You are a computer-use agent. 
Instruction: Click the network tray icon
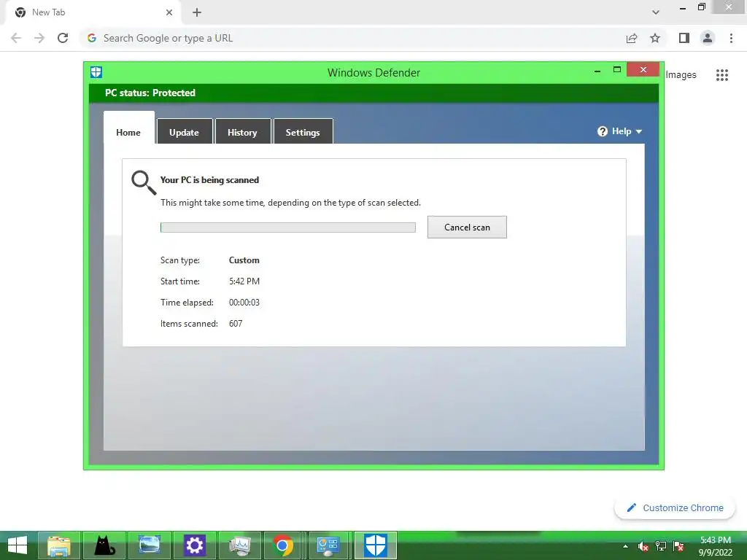pos(661,546)
